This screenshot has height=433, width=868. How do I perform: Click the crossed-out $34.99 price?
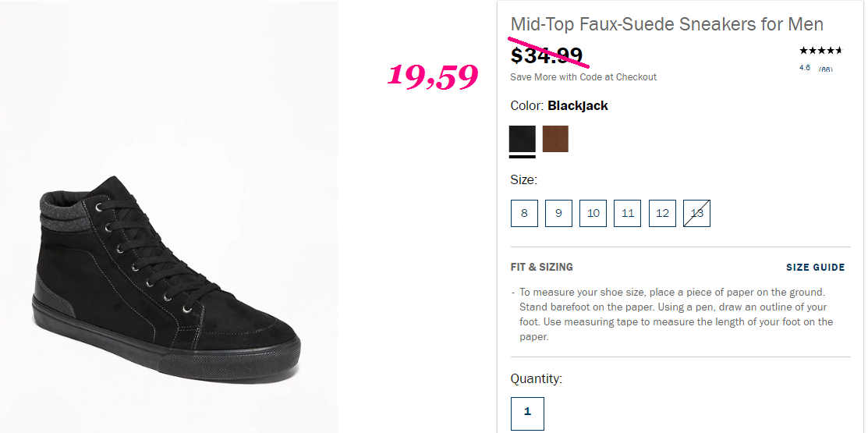547,55
